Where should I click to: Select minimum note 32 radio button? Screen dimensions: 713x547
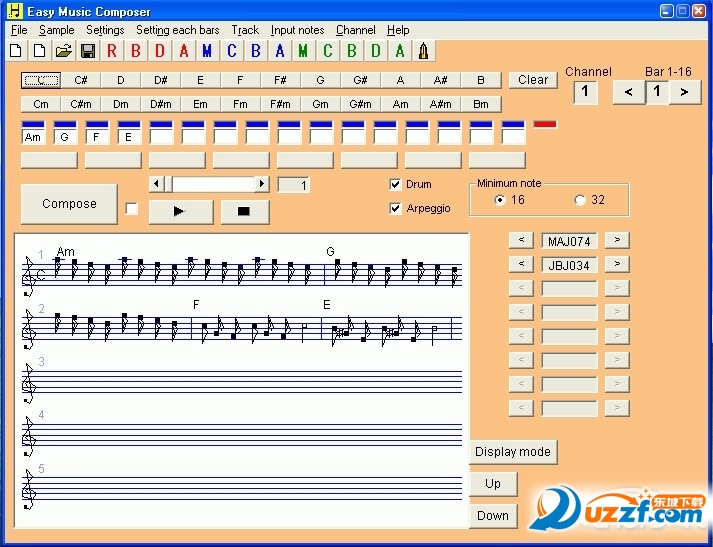pyautogui.click(x=580, y=200)
